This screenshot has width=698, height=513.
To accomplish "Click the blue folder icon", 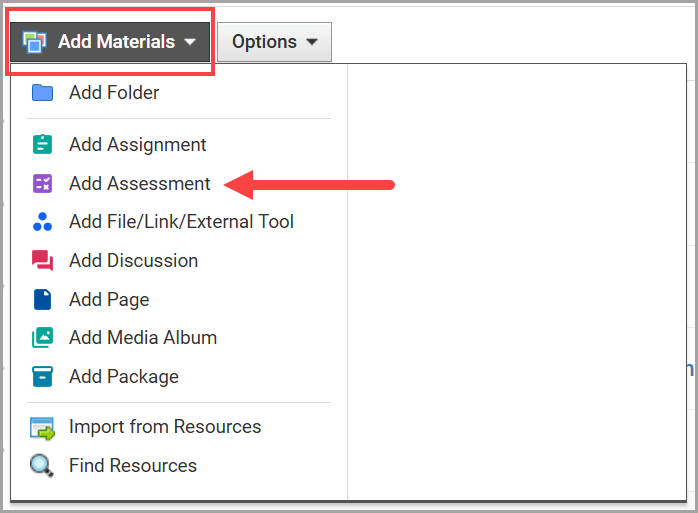I will pyautogui.click(x=42, y=93).
